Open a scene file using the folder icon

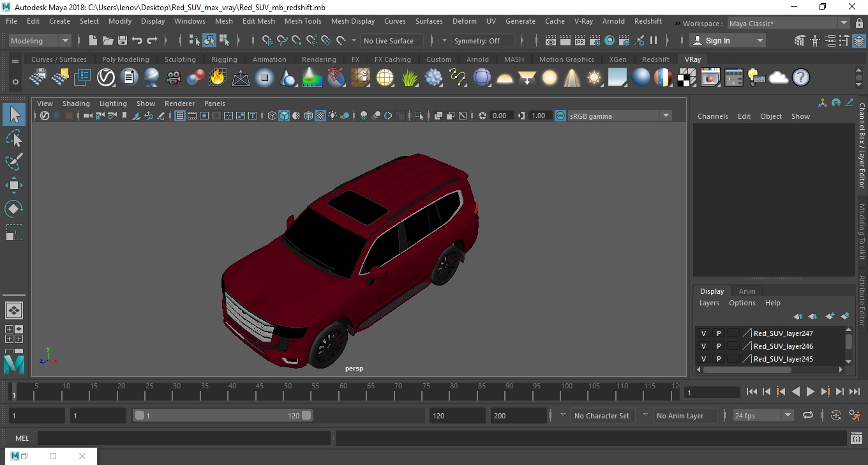tap(108, 40)
